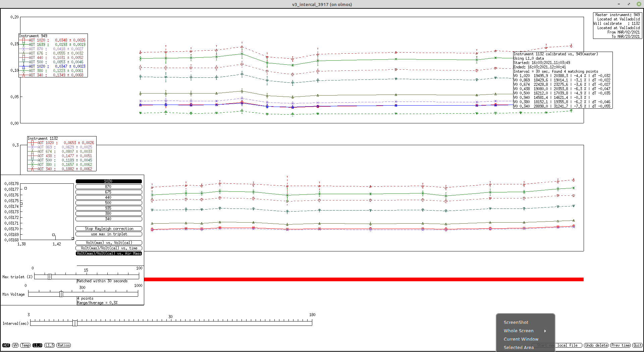Toggle the WV view button

(15, 345)
